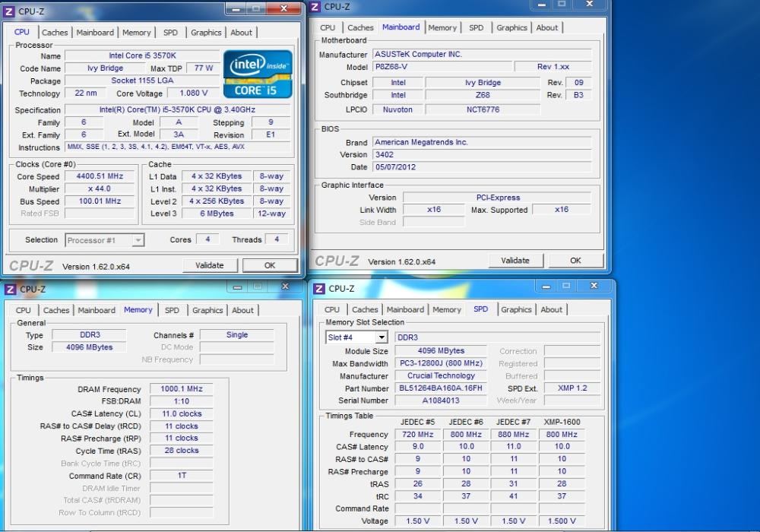760x532 pixels.
Task: Switch to CPU tab in the Mainboard window
Action: (x=328, y=27)
